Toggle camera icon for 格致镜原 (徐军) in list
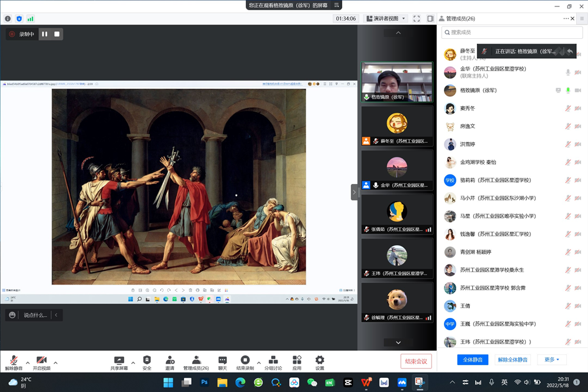Viewport: 588px width, 392px height. 578,91
